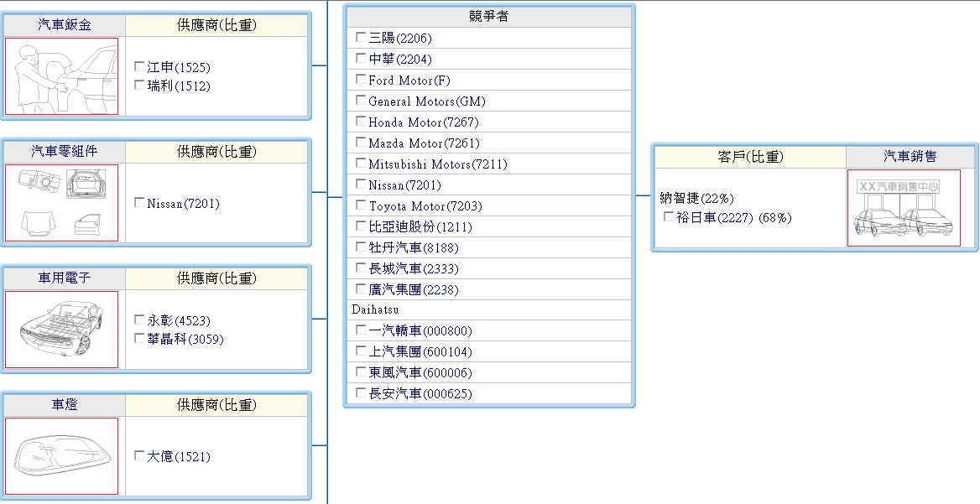Open the 瑞利(1512) supplier link
The height and width of the screenshot is (504, 980).
(179, 86)
